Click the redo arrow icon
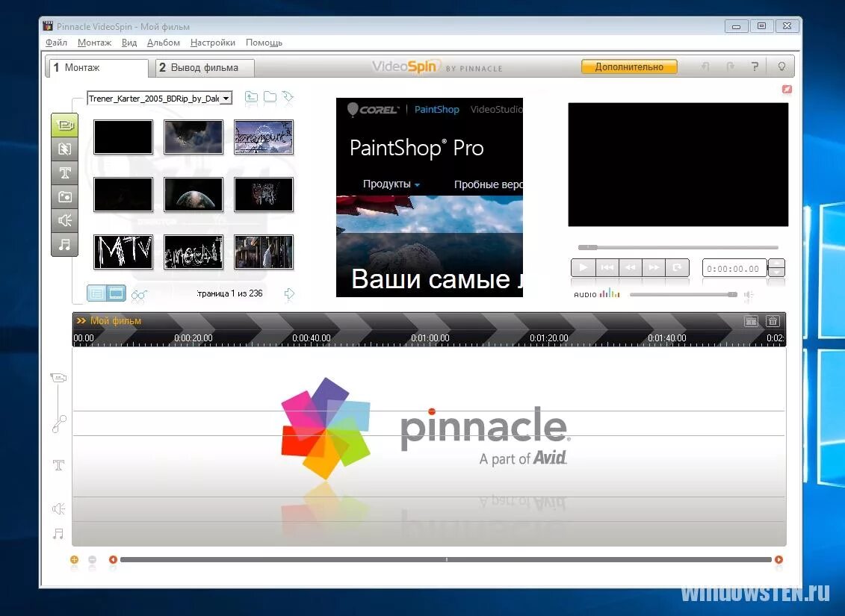This screenshot has height=616, width=845. [x=730, y=66]
